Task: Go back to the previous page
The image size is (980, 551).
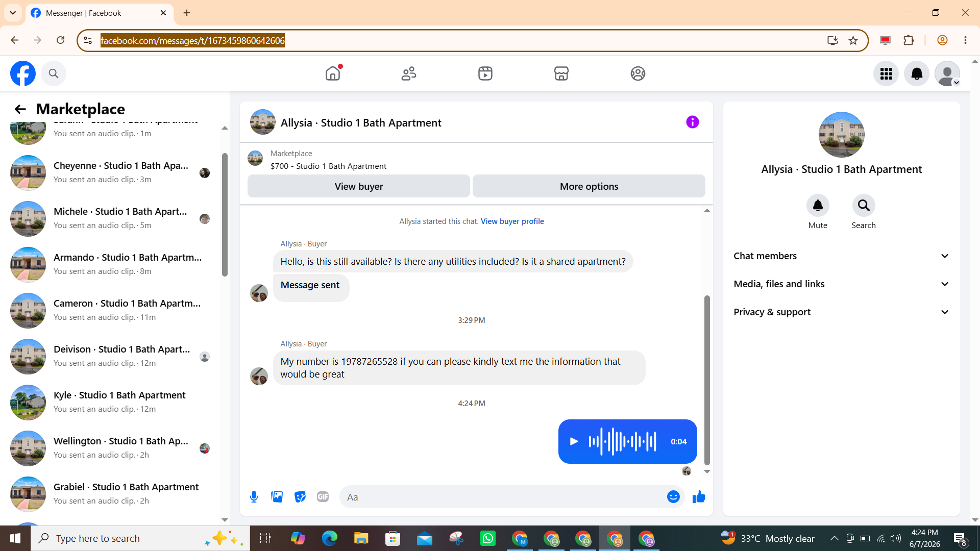Action: pos(15,40)
